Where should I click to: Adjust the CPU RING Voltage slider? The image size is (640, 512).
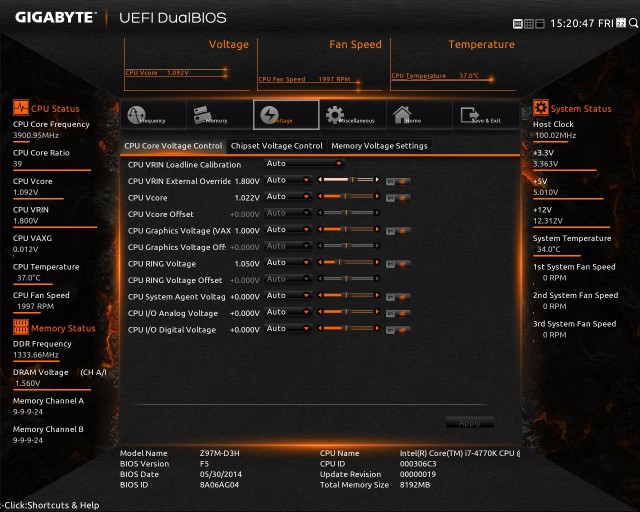349,262
